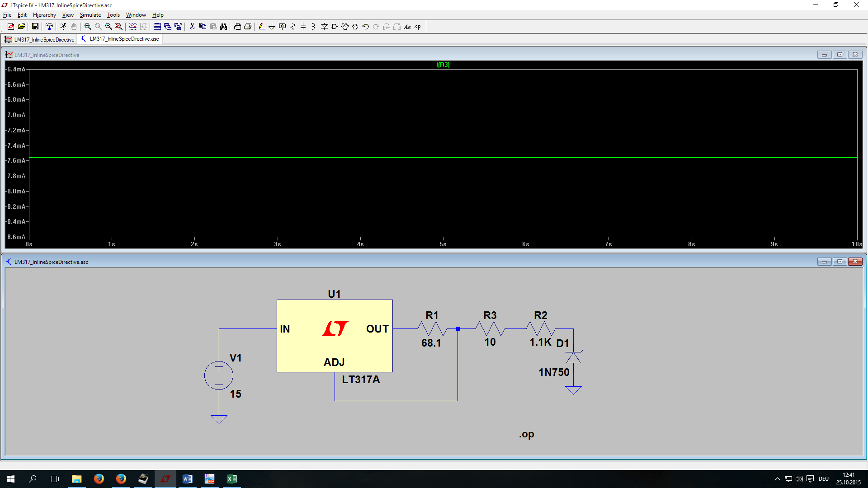Click resistor R1 in schematic

432,328
